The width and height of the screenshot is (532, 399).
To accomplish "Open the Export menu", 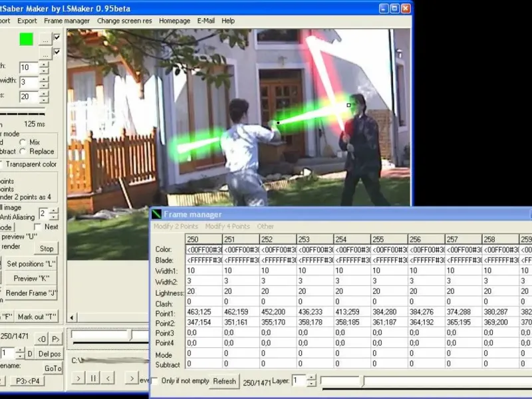I will coord(27,21).
